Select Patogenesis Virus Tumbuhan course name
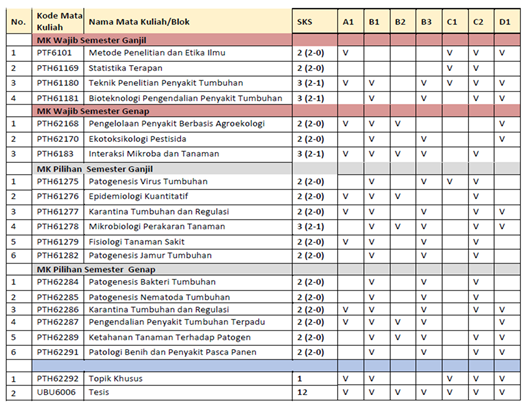Image resolution: width=526 pixels, height=406 pixels. 148,182
